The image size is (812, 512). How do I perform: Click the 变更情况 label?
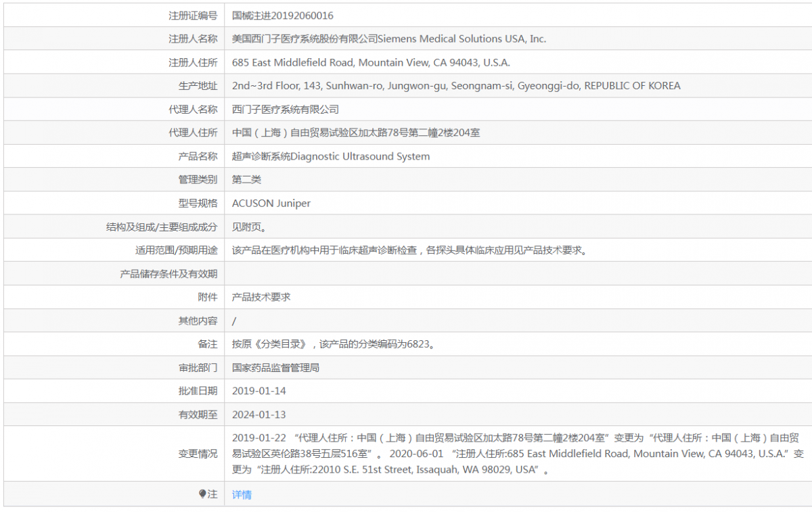tap(198, 454)
